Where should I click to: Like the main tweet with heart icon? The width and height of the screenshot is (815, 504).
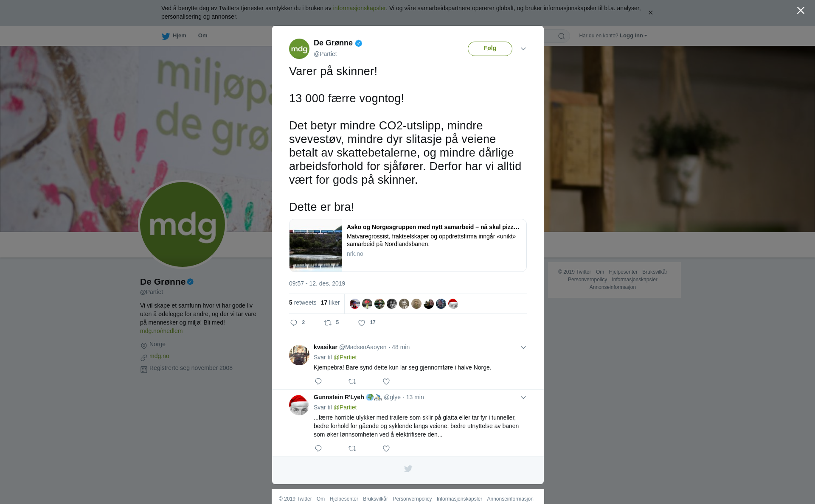pyautogui.click(x=362, y=323)
